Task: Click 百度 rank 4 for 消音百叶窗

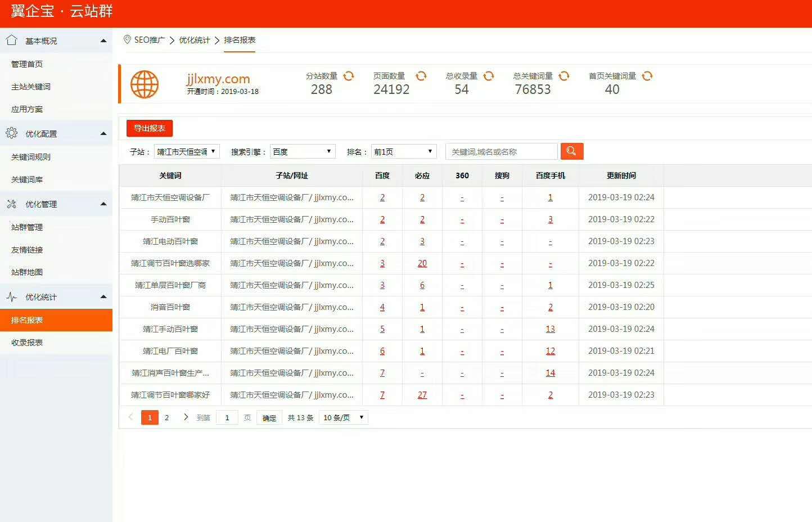Action: point(382,307)
